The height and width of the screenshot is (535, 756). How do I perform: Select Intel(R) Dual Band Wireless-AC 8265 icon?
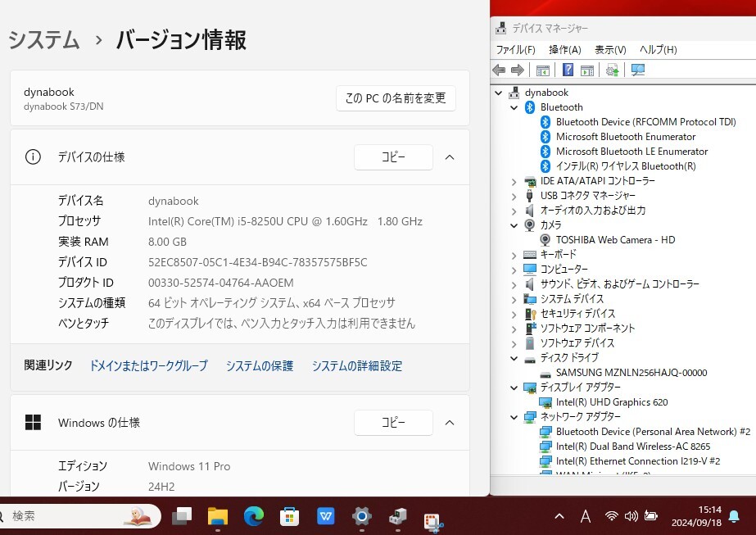coord(545,447)
